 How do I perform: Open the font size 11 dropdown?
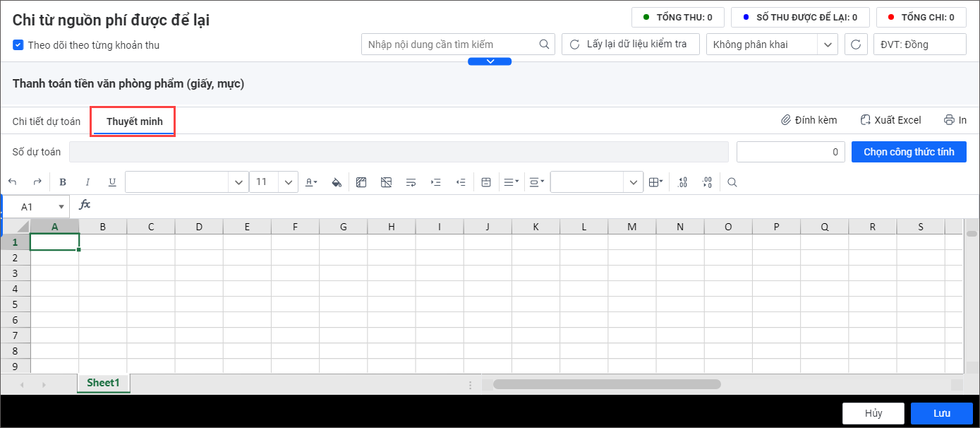tap(288, 182)
